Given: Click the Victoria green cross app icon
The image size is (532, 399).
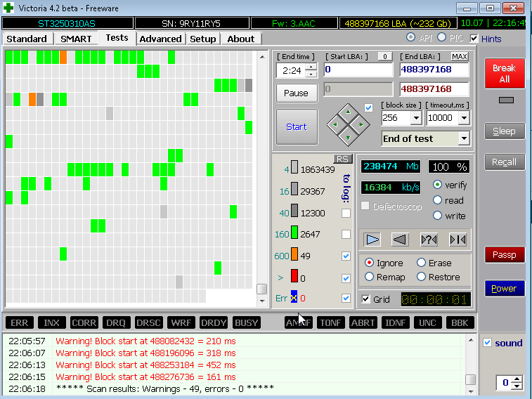Looking at the screenshot, I should [8, 8].
